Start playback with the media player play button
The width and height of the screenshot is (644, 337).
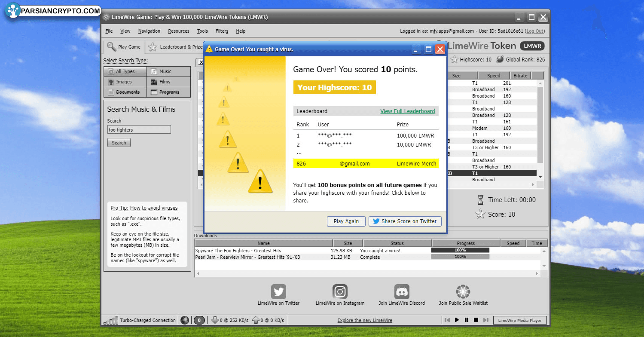pos(457,320)
